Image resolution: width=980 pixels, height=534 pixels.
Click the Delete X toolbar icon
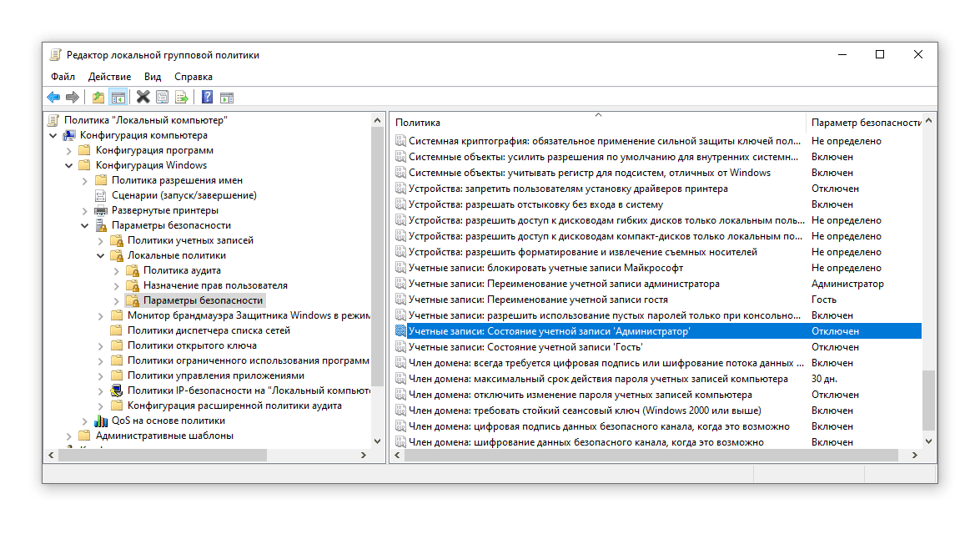tap(143, 97)
